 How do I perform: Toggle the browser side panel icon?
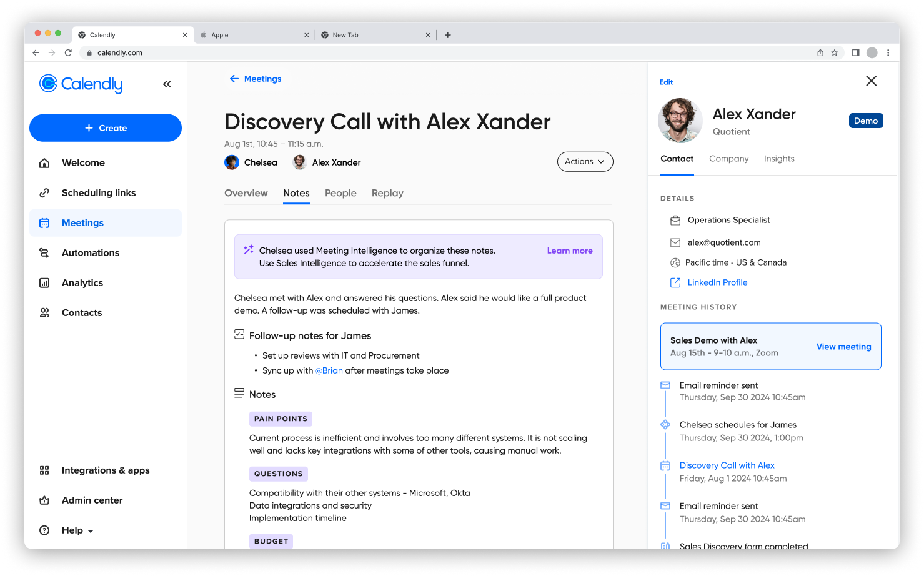(x=856, y=53)
